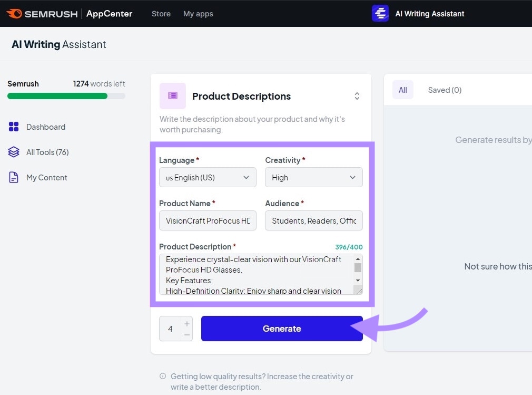Click the green words-left progress bar

[66, 96]
